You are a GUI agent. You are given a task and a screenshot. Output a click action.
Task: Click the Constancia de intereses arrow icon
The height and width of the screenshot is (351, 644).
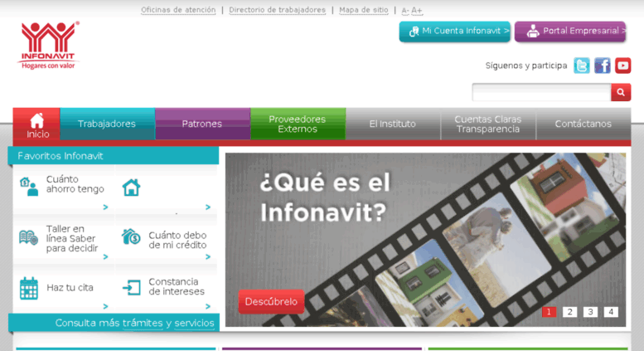132,287
